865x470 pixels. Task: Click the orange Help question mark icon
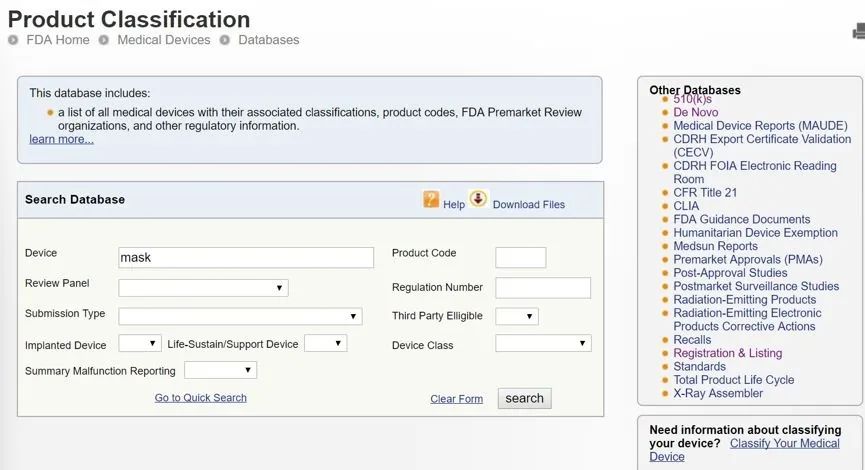pyautogui.click(x=431, y=199)
